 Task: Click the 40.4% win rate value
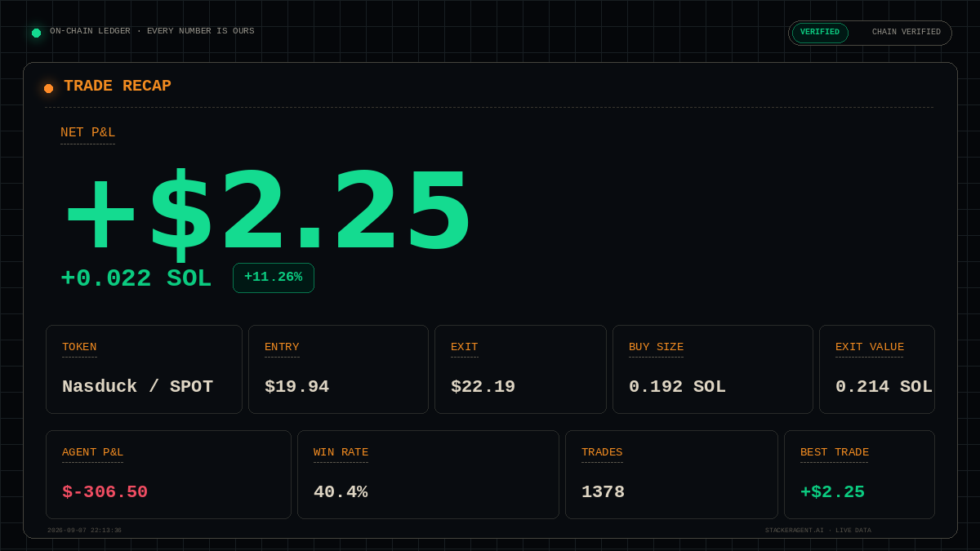(341, 492)
